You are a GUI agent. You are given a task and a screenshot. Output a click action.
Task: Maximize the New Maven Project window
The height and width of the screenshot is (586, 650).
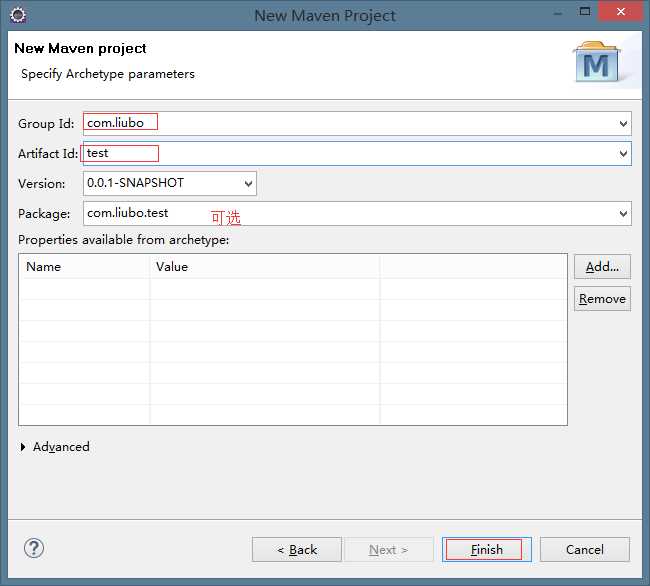pos(585,12)
